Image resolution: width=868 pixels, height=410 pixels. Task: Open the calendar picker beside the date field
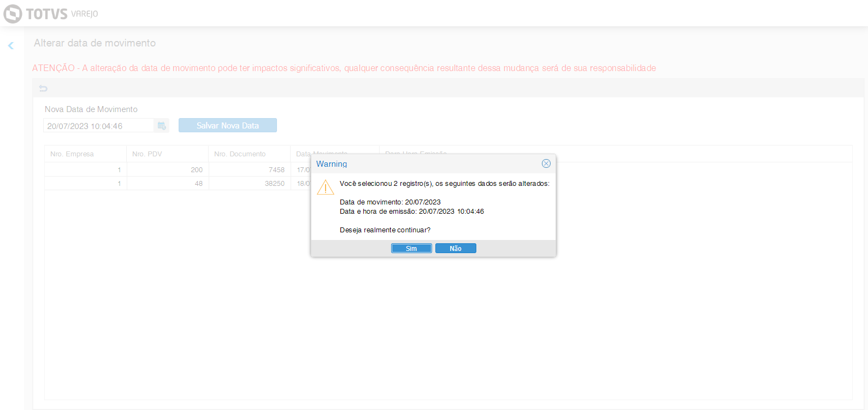(x=162, y=126)
